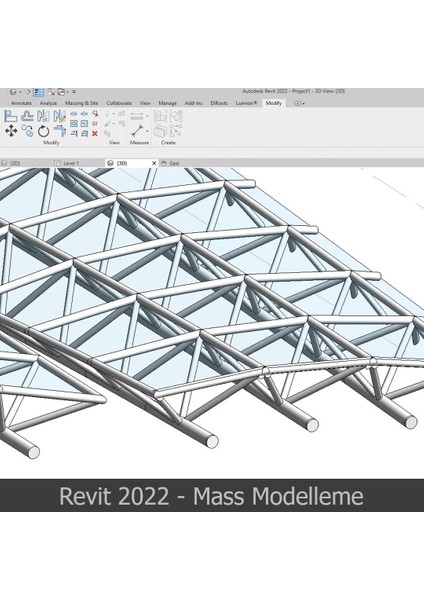424x600 pixels.
Task: Open the Manage ribbon tab
Action: (x=168, y=103)
